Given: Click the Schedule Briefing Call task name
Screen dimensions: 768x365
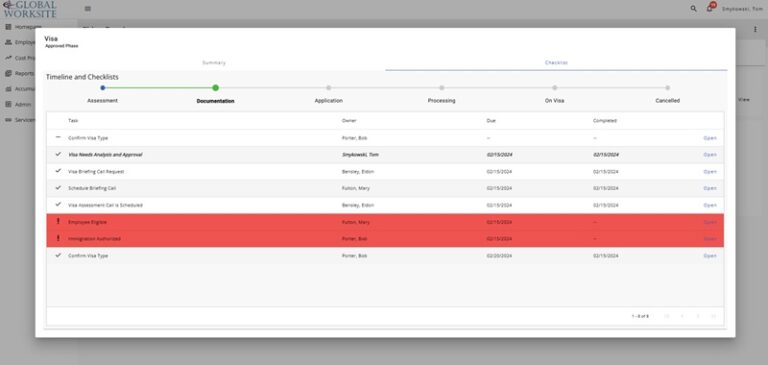Looking at the screenshot, I should point(92,188).
